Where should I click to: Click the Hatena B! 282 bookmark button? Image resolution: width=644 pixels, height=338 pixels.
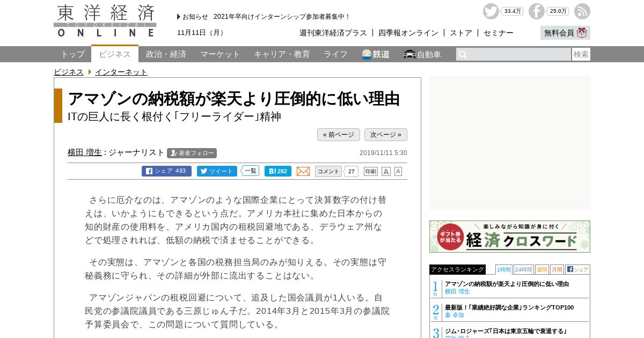pos(278,171)
